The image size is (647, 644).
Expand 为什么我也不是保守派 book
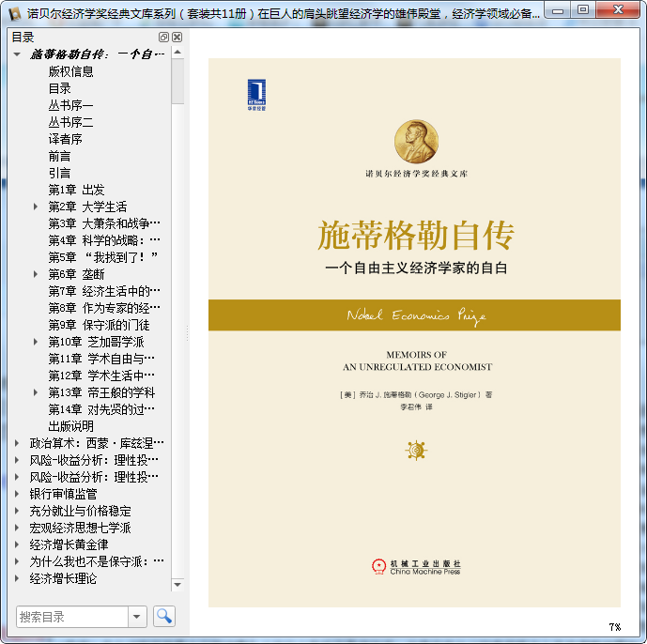[x=17, y=561]
